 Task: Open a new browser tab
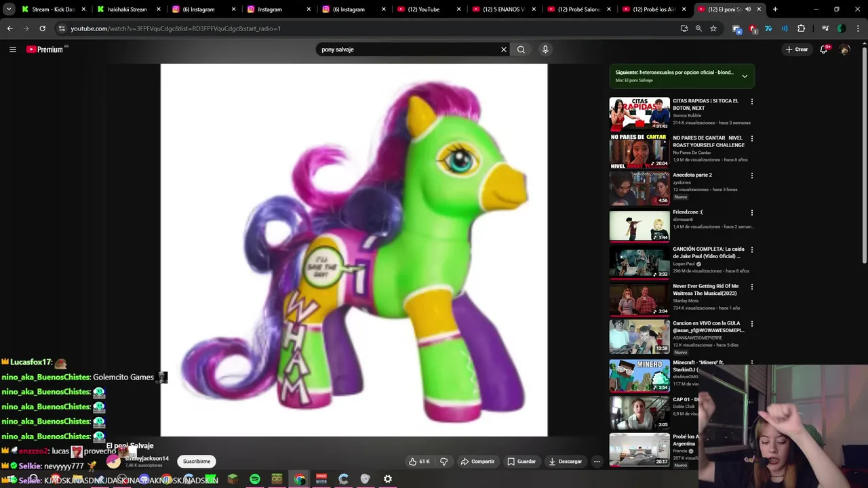pyautogui.click(x=775, y=9)
